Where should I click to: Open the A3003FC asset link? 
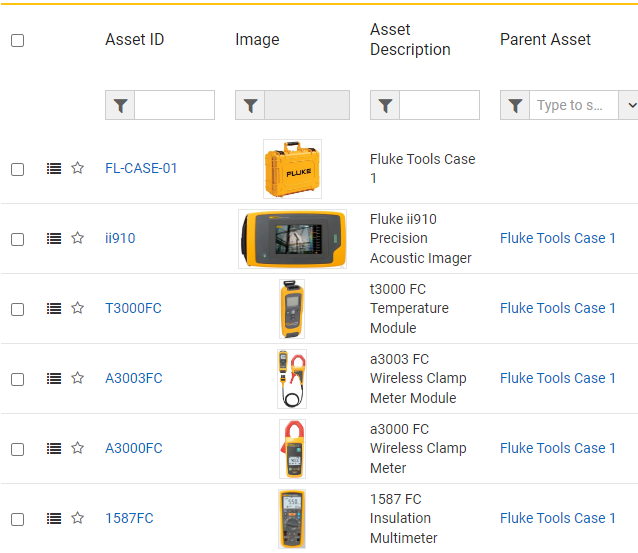(x=134, y=378)
